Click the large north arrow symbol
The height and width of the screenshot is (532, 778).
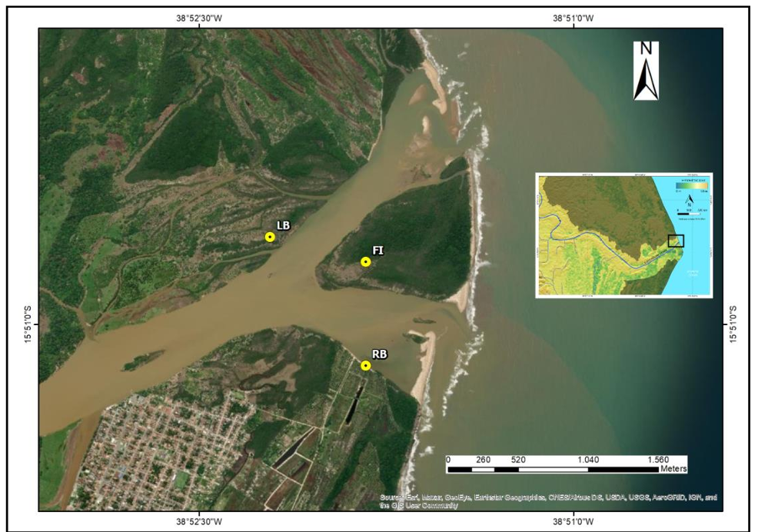click(646, 78)
